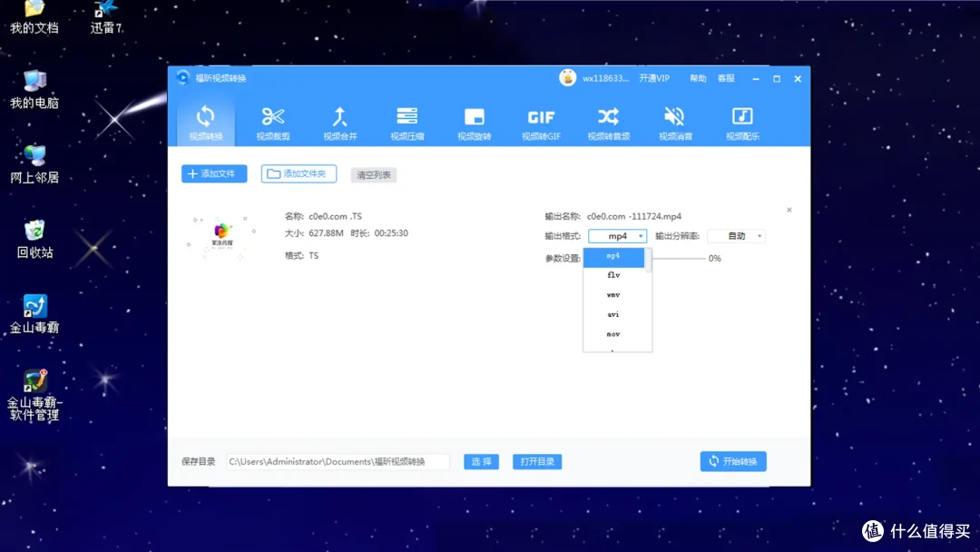The image size is (980, 552).
Task: Minimize the 福昕视频转换 window
Action: coord(756,79)
